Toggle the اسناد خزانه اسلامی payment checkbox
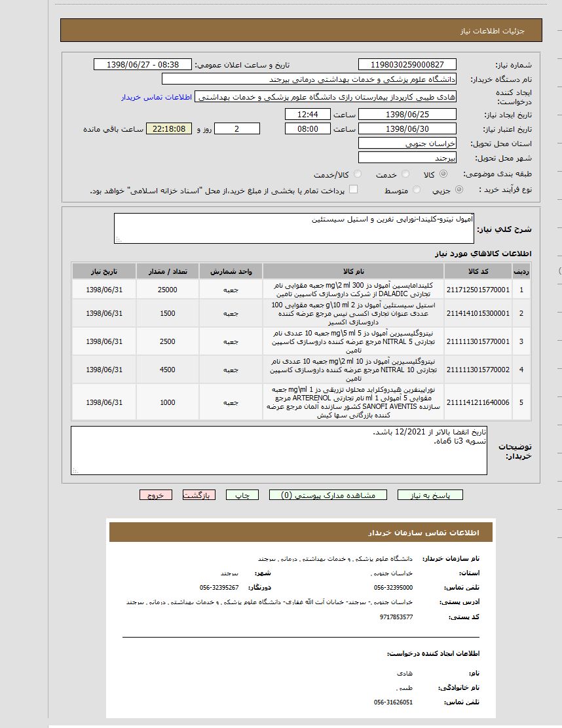Viewport: 562px width, 728px height. pos(354,190)
